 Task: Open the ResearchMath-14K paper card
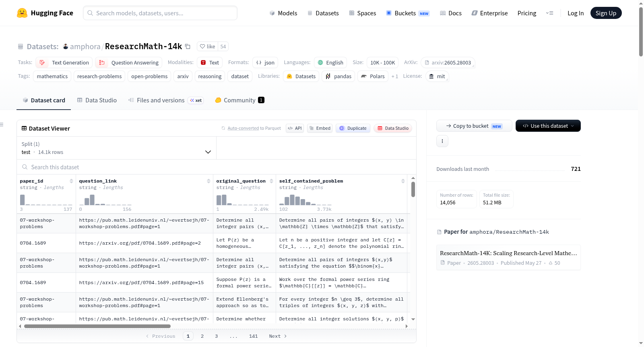click(508, 258)
